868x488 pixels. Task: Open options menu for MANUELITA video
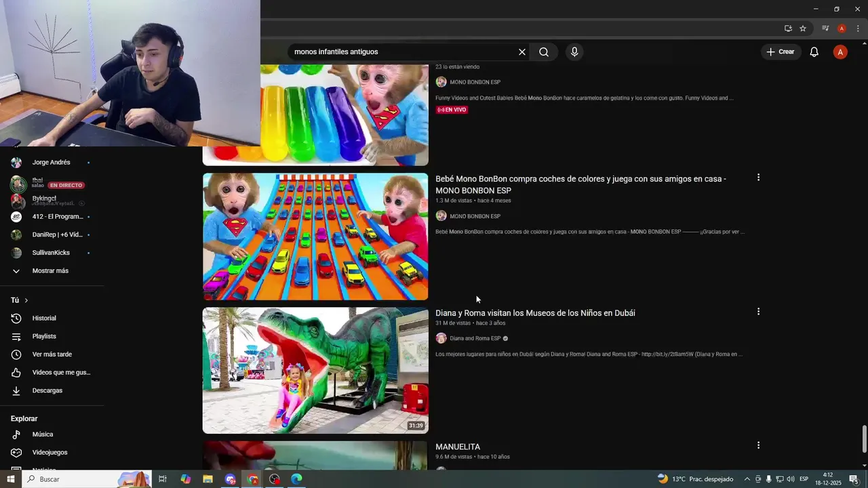coord(758,445)
